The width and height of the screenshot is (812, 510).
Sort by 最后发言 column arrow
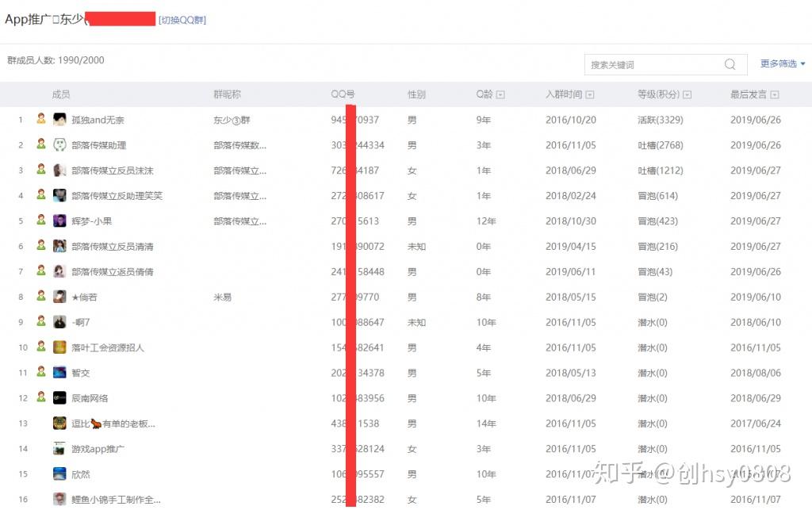click(774, 94)
